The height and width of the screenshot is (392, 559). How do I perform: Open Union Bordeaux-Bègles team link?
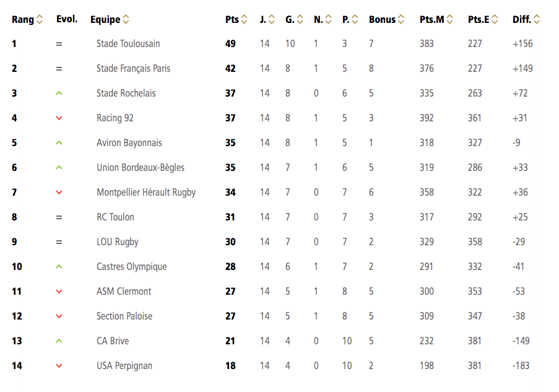pyautogui.click(x=141, y=168)
